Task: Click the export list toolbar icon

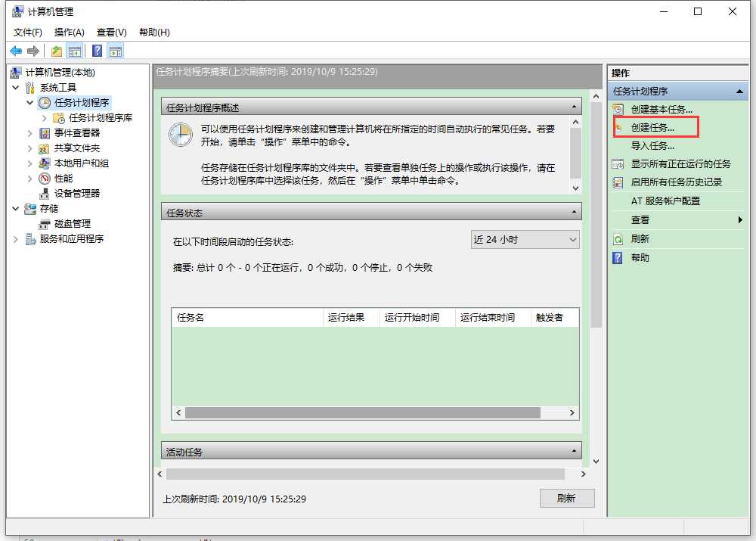Action: tap(54, 51)
